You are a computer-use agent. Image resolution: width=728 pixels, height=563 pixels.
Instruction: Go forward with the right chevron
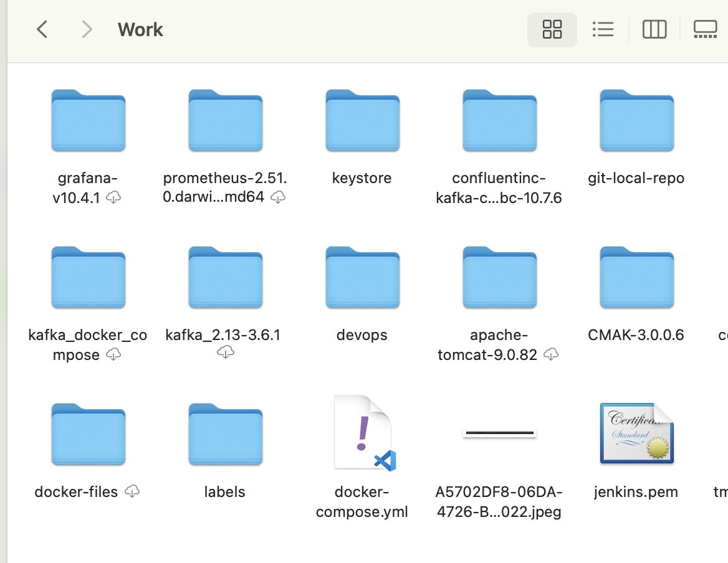click(87, 29)
